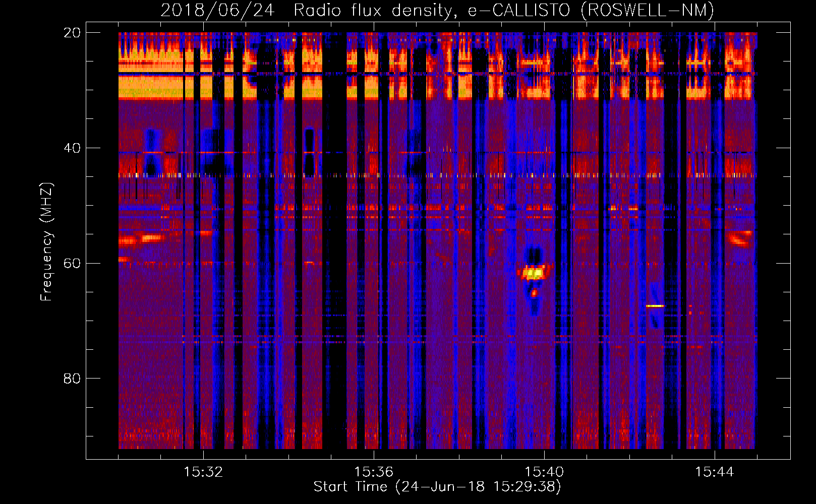The image size is (816, 504).
Task: Click the 60 MHz frequency tick label
Action: click(x=72, y=263)
